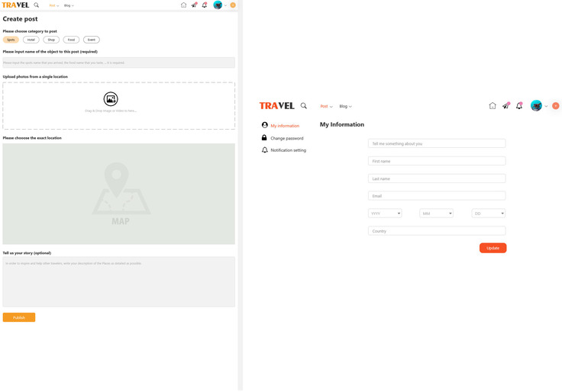Open Notification setting in the sidebar
562x392 pixels.
pos(288,150)
